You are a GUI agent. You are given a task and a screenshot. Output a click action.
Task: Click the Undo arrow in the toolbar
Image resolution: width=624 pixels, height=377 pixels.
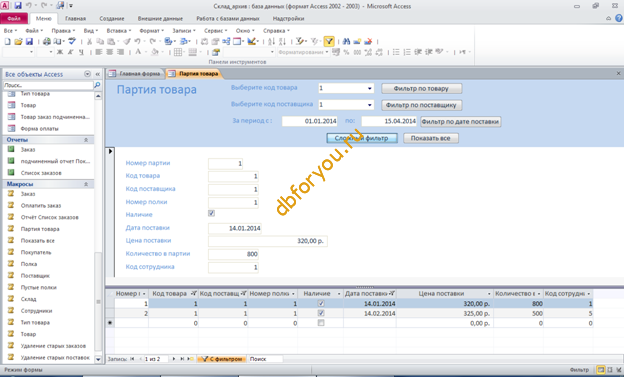click(137, 41)
